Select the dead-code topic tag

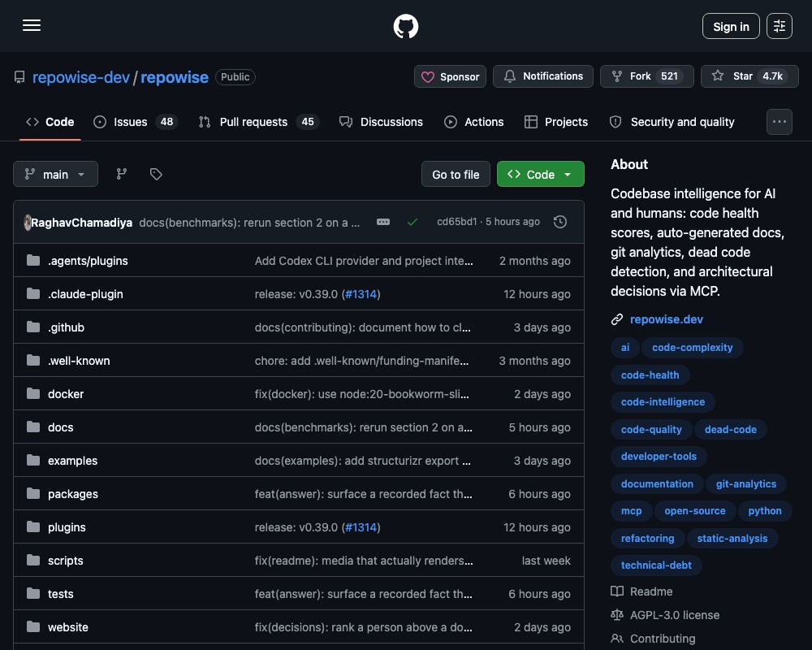(x=730, y=429)
